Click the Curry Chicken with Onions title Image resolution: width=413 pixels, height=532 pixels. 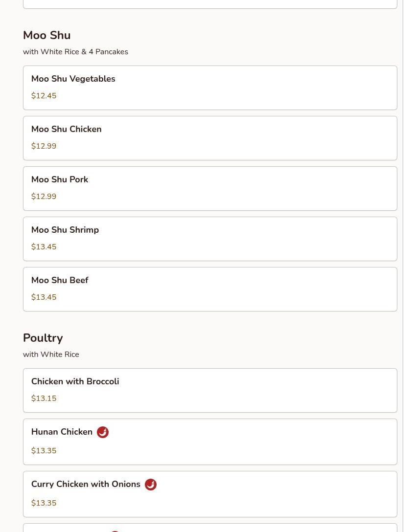coord(86,484)
